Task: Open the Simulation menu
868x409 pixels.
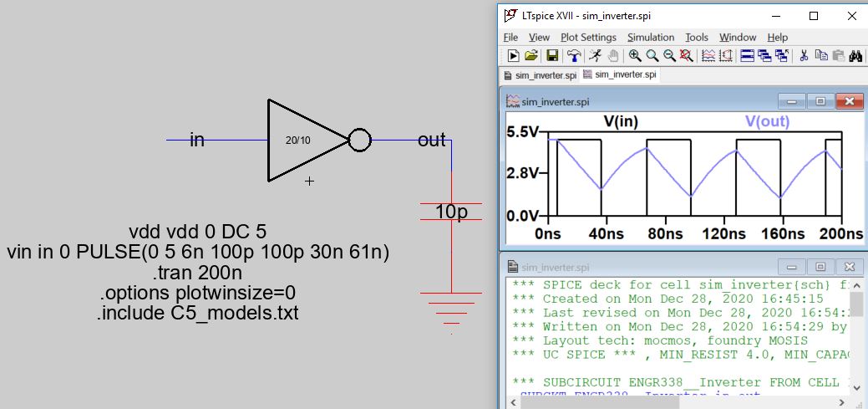Action: click(651, 37)
